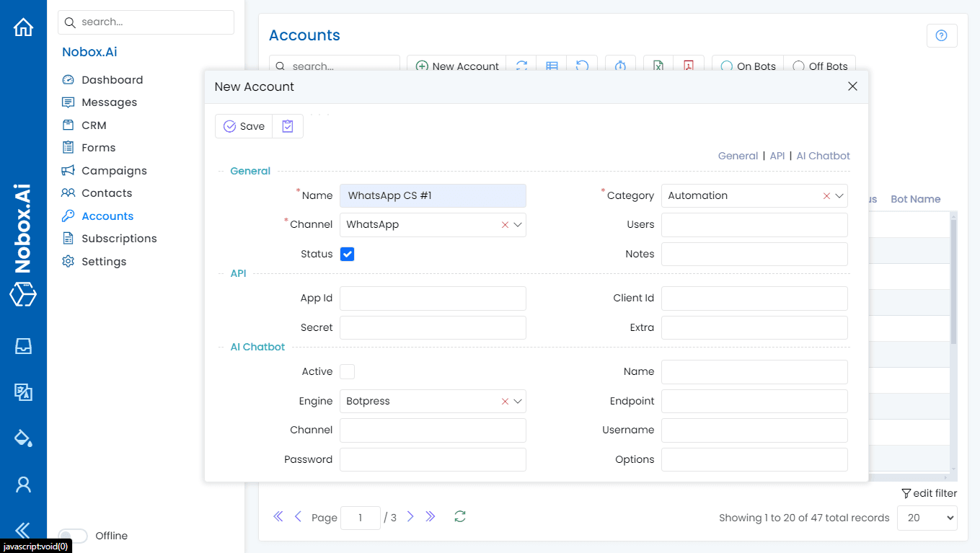Image resolution: width=980 pixels, height=553 pixels.
Task: Select the paint bucket theme icon in sidebar
Action: 24,438
